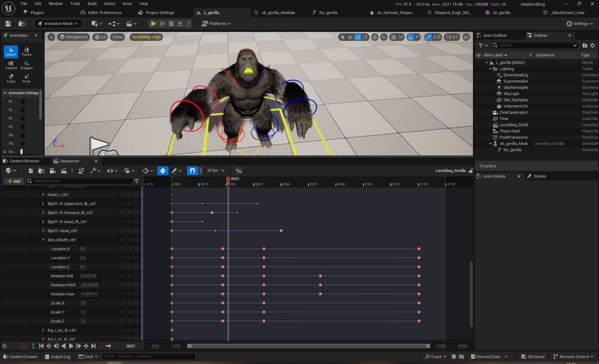Click the Snapper tool icon
Image resolution: width=599 pixels, height=364 pixels.
[x=27, y=65]
